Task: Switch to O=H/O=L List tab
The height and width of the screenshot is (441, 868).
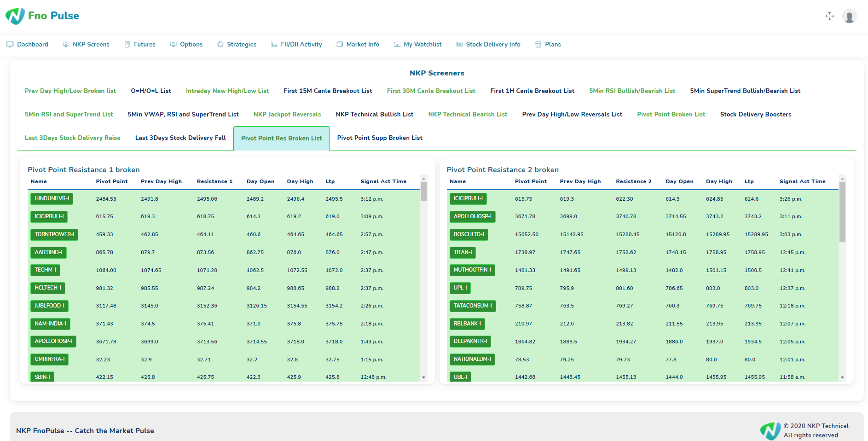Action: tap(151, 91)
